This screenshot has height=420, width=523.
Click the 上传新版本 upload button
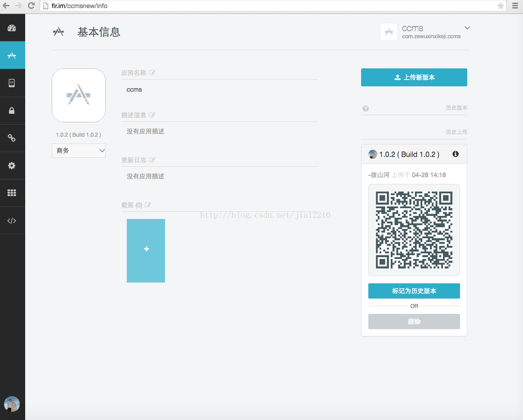[414, 77]
